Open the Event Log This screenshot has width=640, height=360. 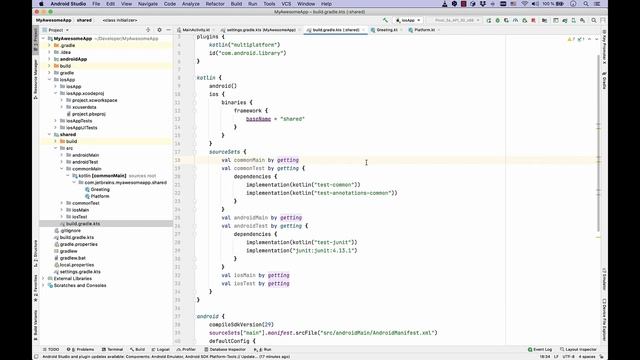click(540, 349)
